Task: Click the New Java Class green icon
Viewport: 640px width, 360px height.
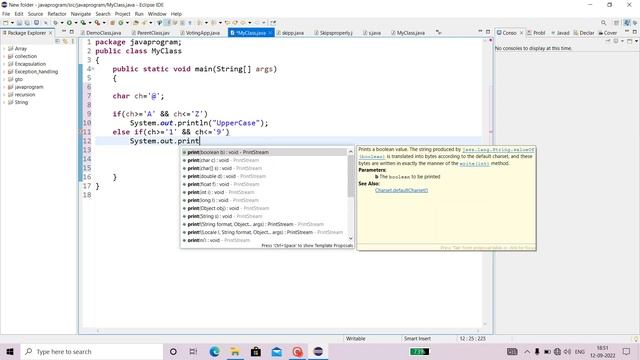Action: click(121, 23)
